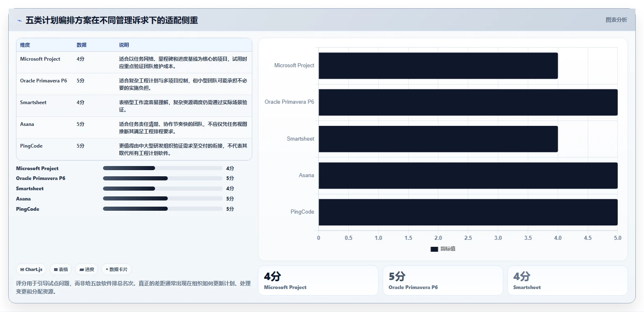Click the PingCode progress bar
This screenshot has height=312, width=644.
click(162, 209)
